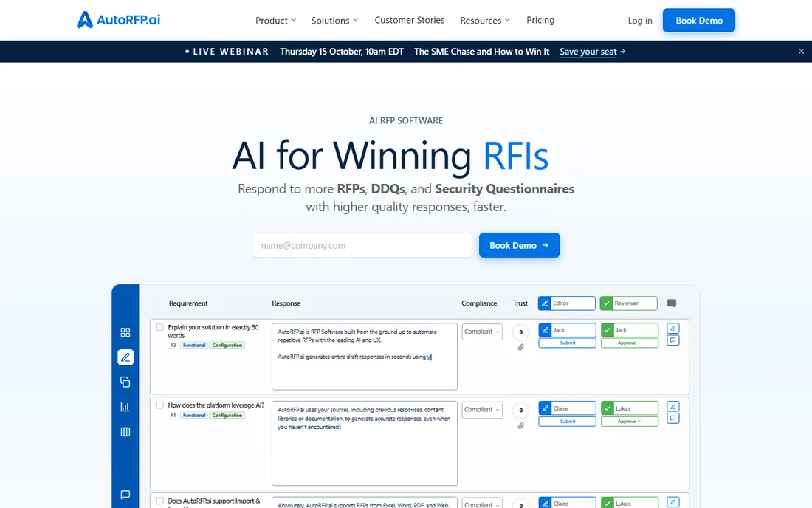
Task: Click the paperclip attachment in AI leverage row
Action: 521,425
